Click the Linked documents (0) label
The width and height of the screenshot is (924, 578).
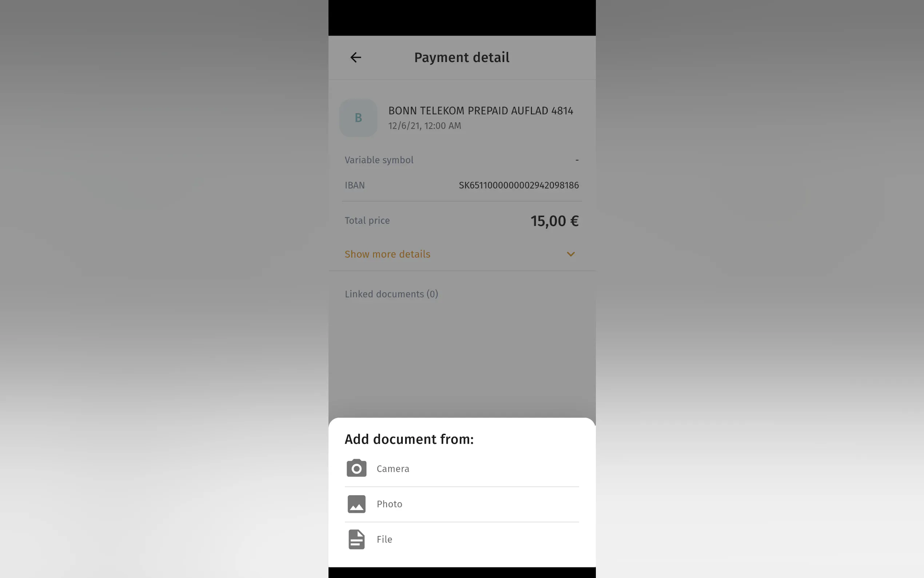point(391,294)
